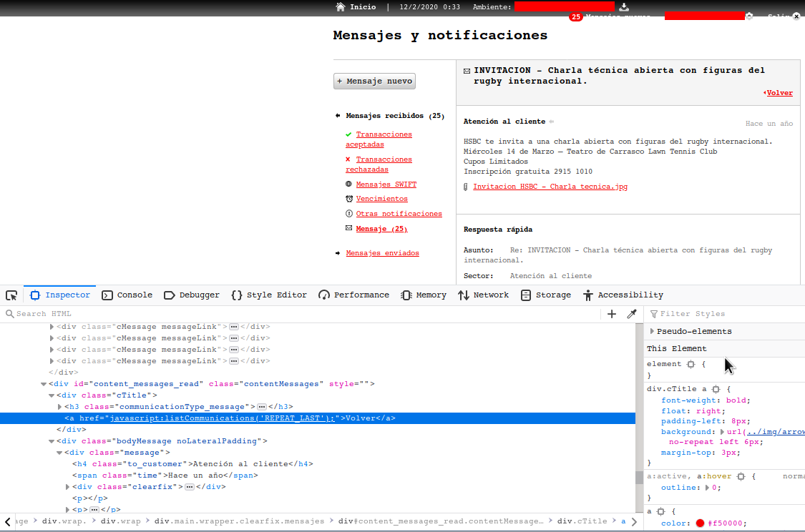The width and height of the screenshot is (805, 532).
Task: Click the Mensaje nuevo button
Action: pyautogui.click(x=374, y=82)
